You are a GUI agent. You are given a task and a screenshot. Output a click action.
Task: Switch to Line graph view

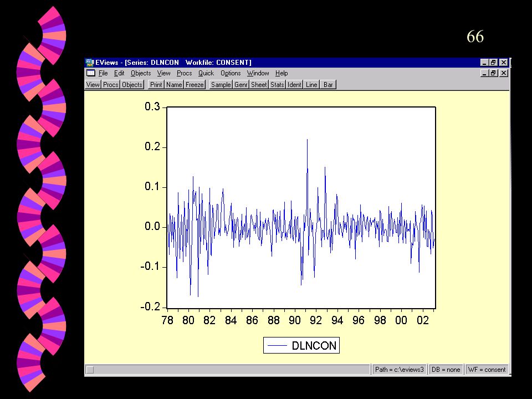pos(311,84)
